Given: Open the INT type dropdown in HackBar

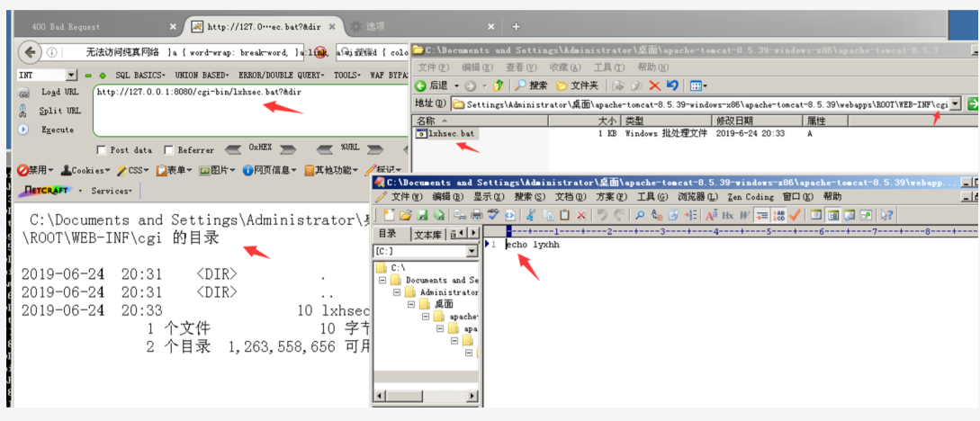Looking at the screenshot, I should [71, 76].
